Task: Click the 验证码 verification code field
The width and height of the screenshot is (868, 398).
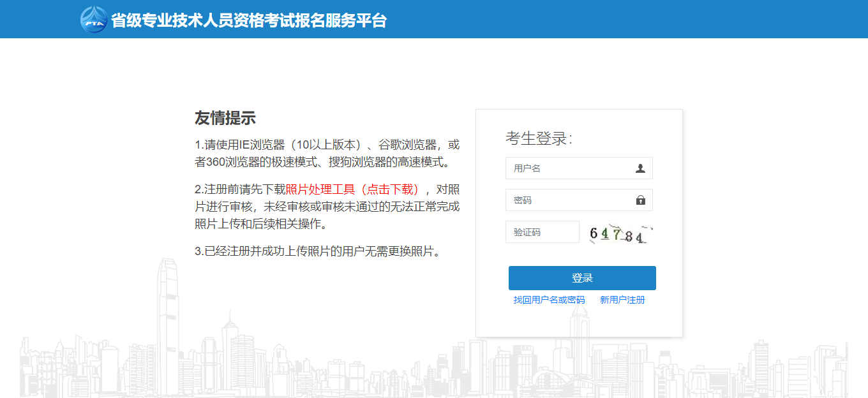Action: point(542,232)
